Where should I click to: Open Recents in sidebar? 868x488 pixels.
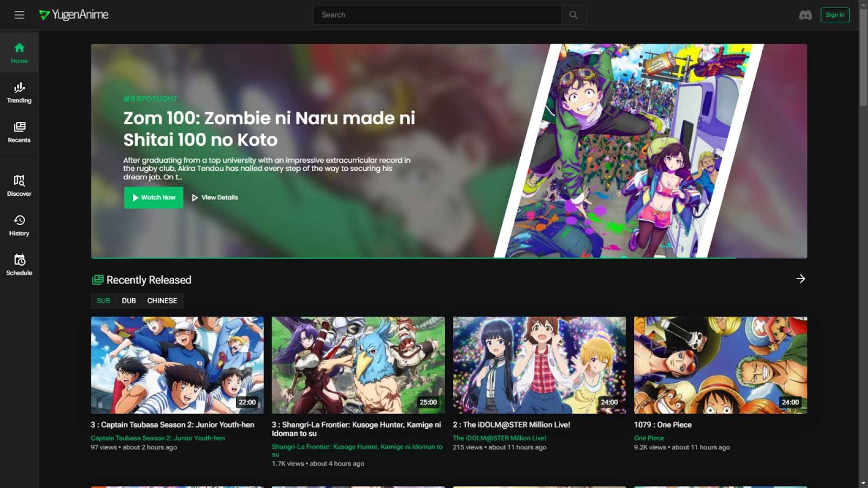[20, 132]
